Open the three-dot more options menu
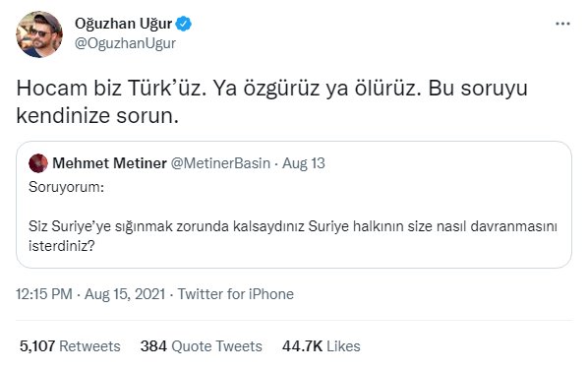This screenshot has width=588, height=371. tap(562, 24)
